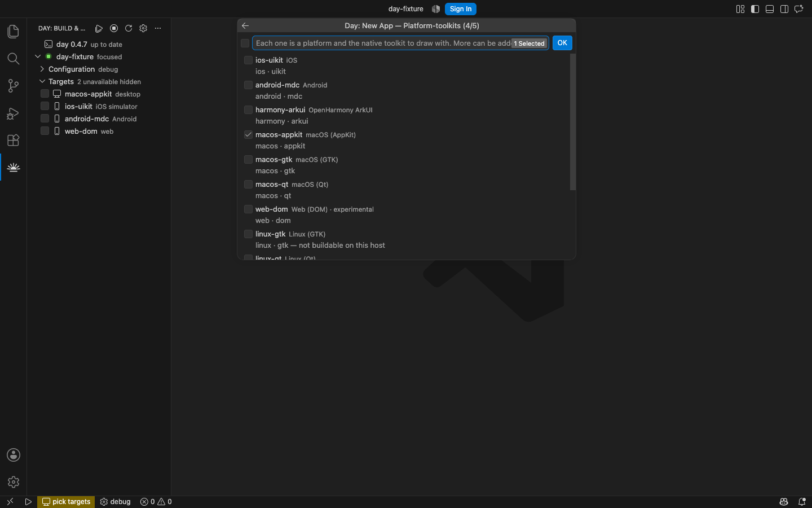Open the Customize Layout icon
This screenshot has width=812, height=508.
pyautogui.click(x=740, y=9)
